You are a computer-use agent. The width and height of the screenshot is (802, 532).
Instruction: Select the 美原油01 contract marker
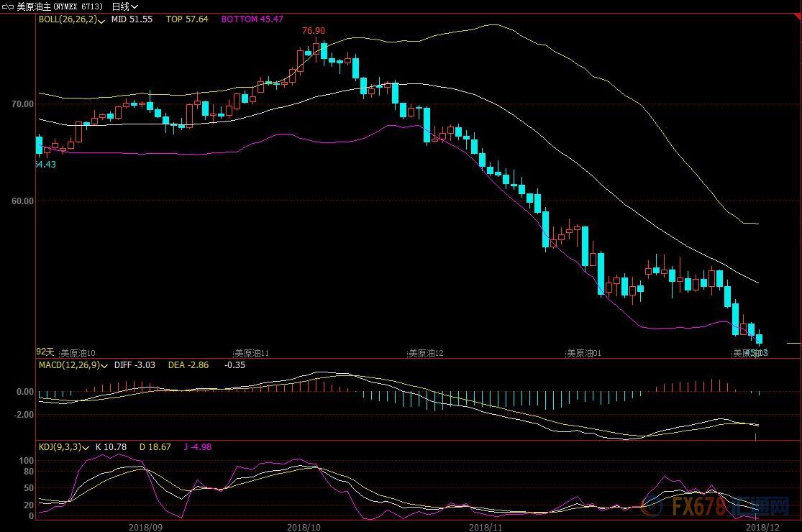pyautogui.click(x=585, y=353)
